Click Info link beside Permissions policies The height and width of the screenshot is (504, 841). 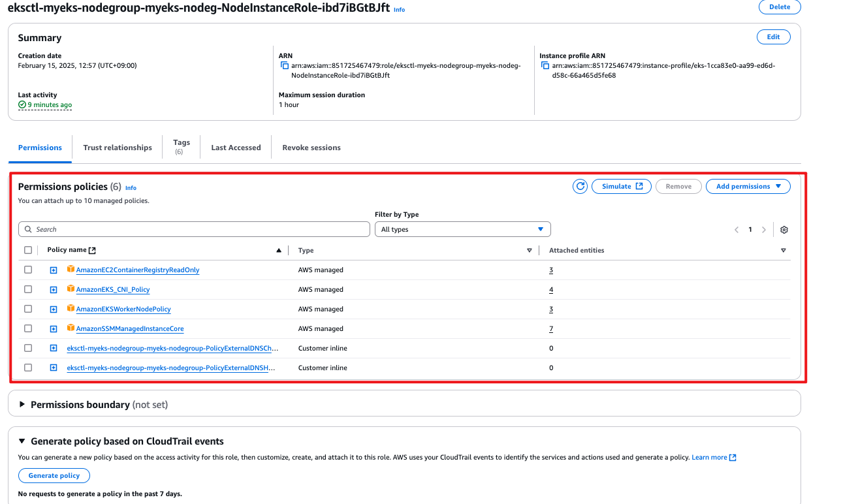[x=131, y=187]
